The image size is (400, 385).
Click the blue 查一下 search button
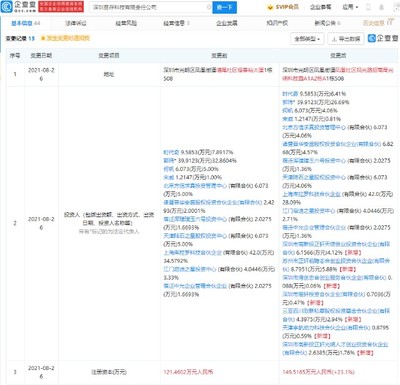pos(224,7)
